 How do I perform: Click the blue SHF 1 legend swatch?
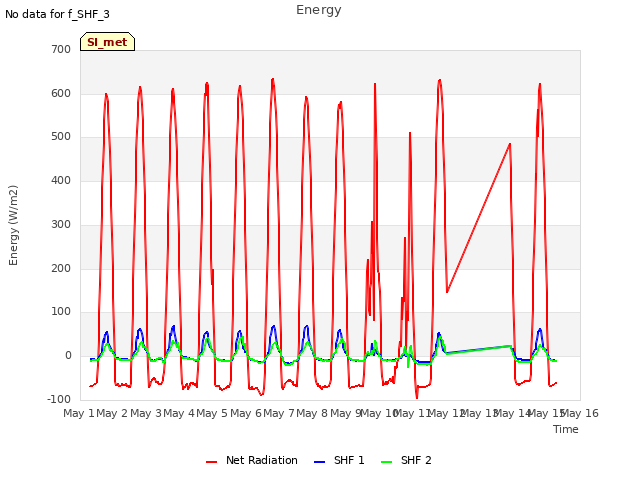(320, 462)
